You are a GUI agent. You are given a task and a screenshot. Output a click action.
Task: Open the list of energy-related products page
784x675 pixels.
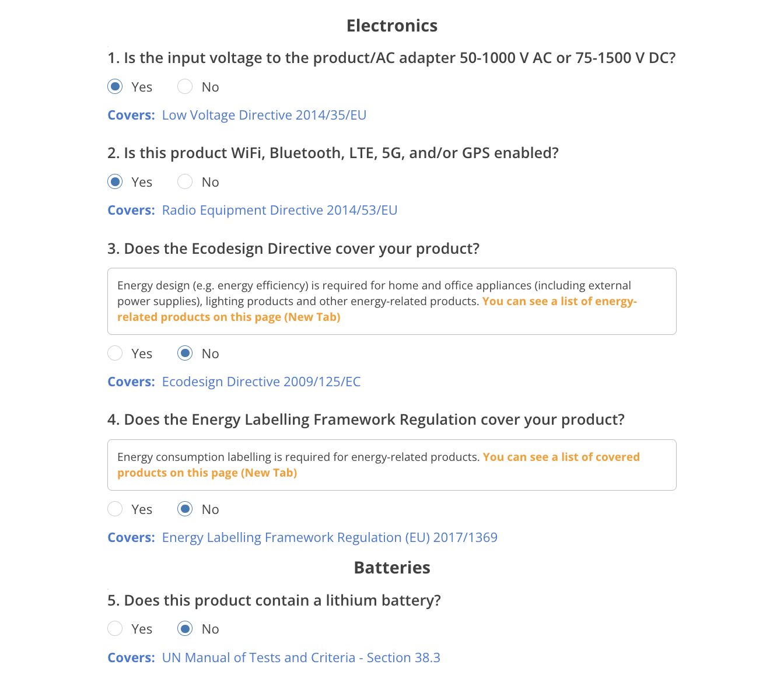[x=377, y=309]
